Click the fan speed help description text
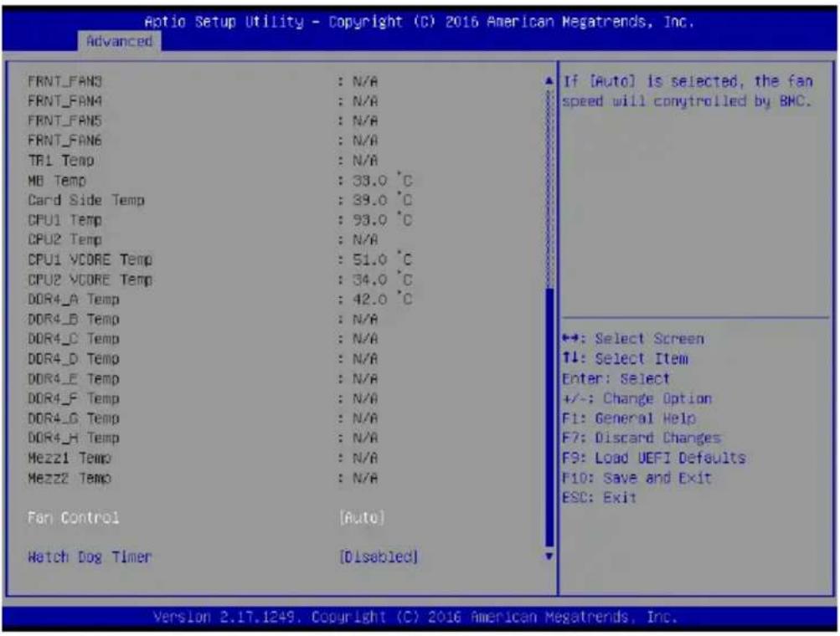840x636 pixels. [688, 91]
